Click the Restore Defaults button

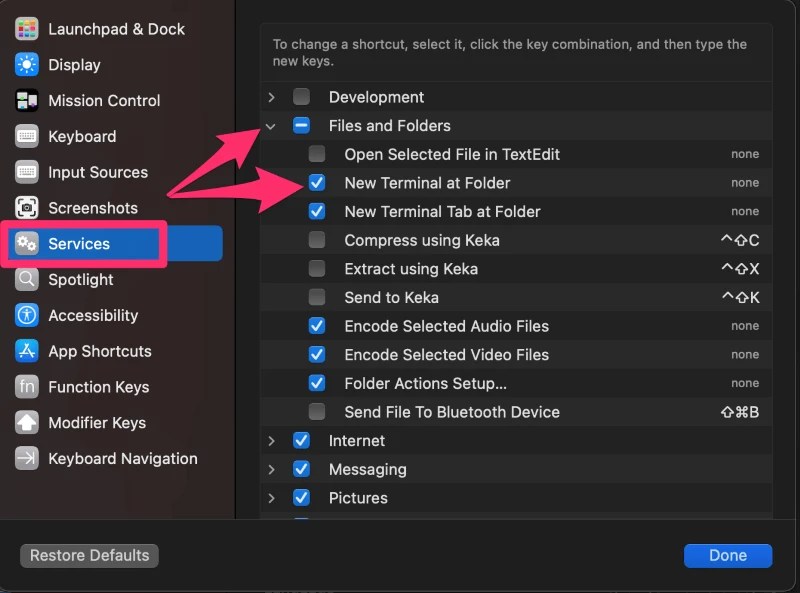pos(88,555)
